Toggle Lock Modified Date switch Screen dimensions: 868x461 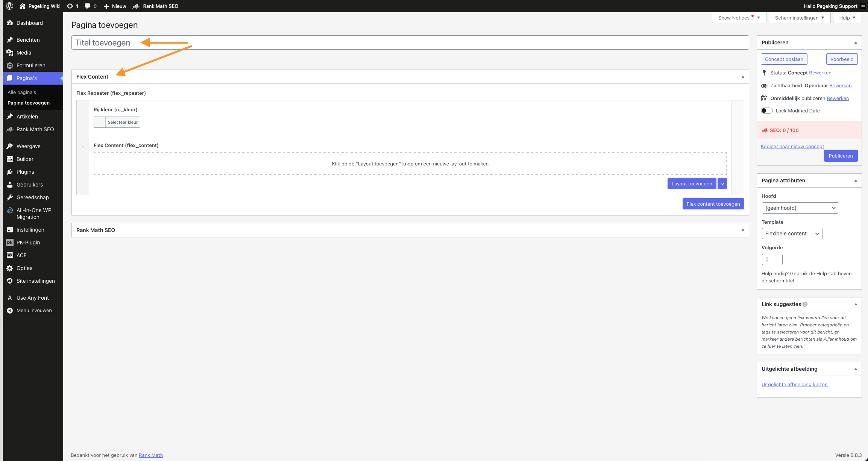766,111
